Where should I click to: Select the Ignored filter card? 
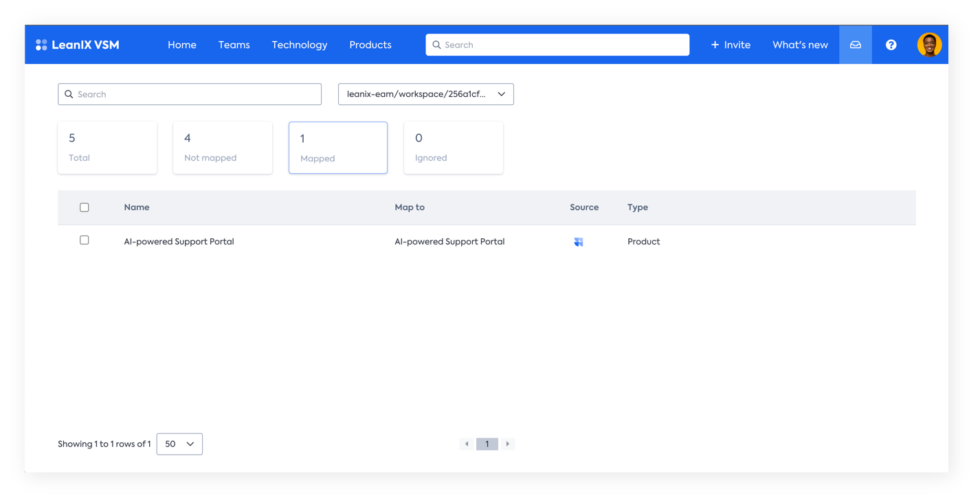coord(454,148)
